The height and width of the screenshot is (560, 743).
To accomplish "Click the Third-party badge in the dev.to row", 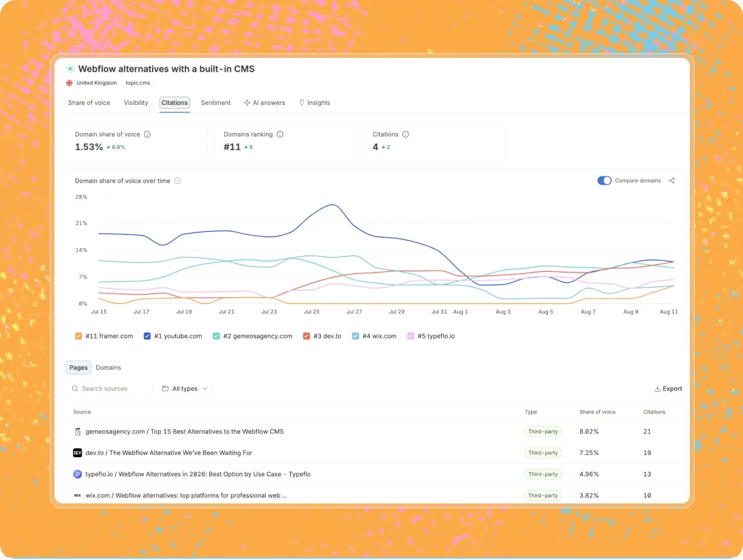I will coord(543,453).
